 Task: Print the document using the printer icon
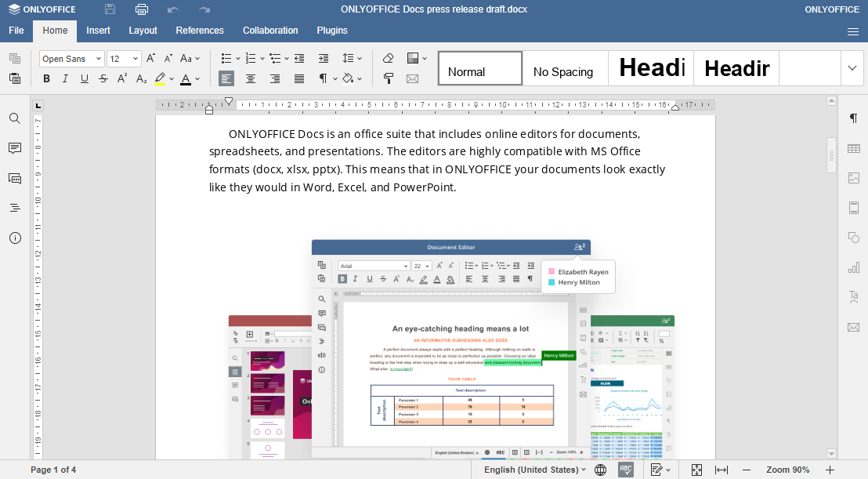[x=142, y=9]
